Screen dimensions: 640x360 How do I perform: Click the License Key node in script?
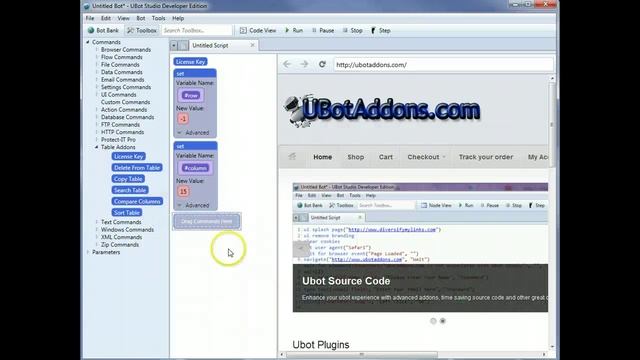click(x=190, y=62)
